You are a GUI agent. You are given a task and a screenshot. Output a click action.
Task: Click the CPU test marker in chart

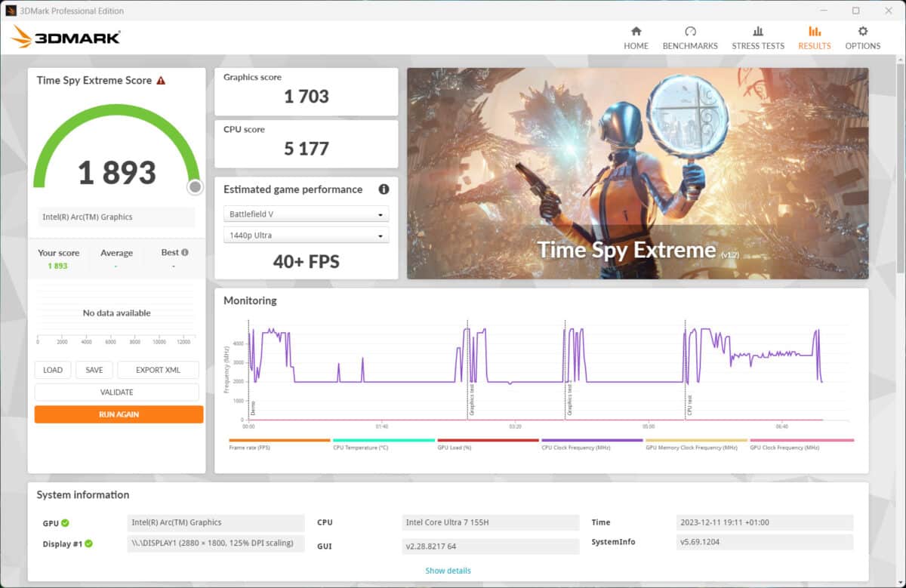coord(689,406)
